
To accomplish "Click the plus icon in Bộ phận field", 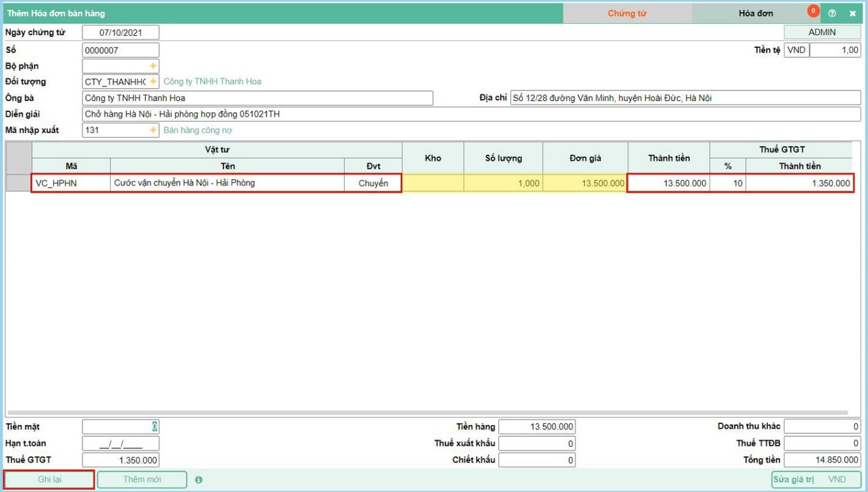I will pyautogui.click(x=153, y=66).
